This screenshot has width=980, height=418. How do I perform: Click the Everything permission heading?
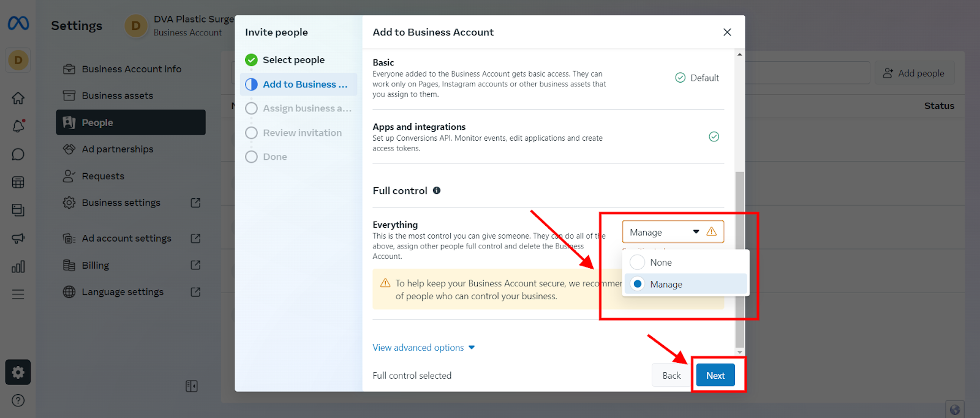pos(395,225)
